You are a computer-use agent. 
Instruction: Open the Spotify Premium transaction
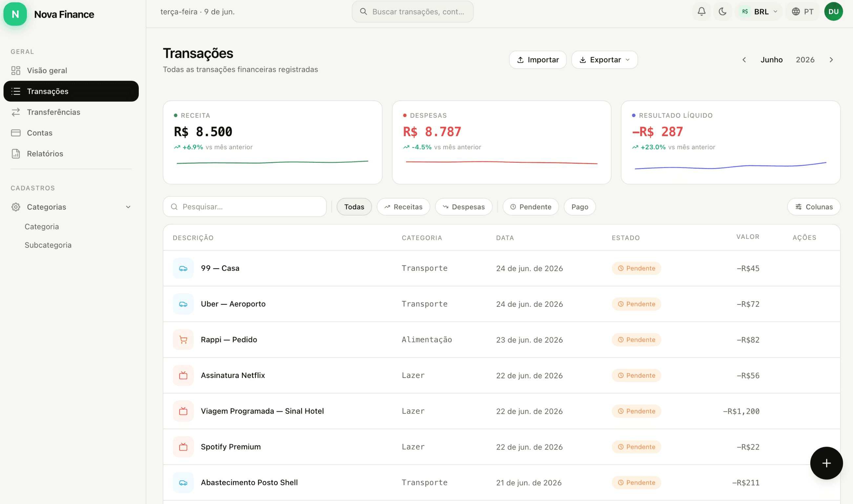click(x=501, y=447)
